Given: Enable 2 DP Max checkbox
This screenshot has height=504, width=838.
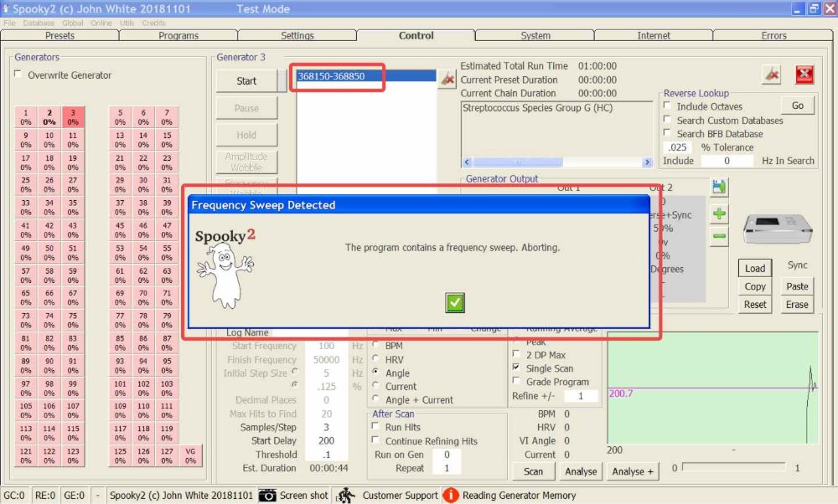Looking at the screenshot, I should 516,354.
